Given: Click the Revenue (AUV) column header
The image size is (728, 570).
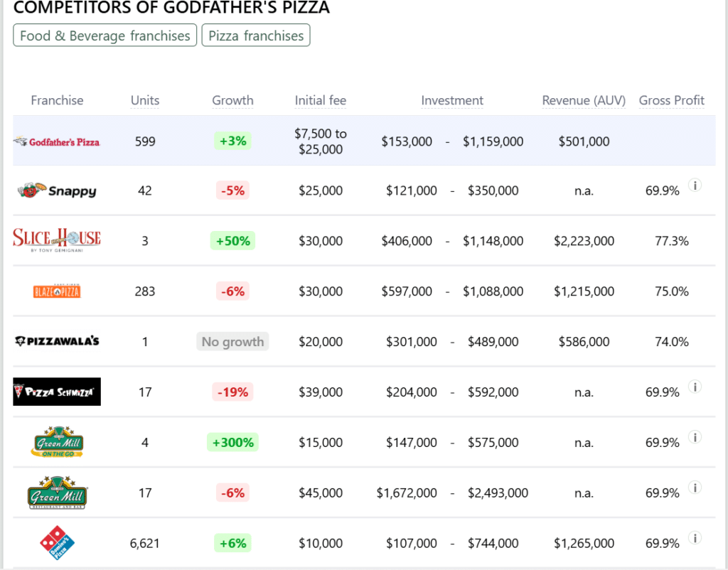Looking at the screenshot, I should tap(584, 100).
